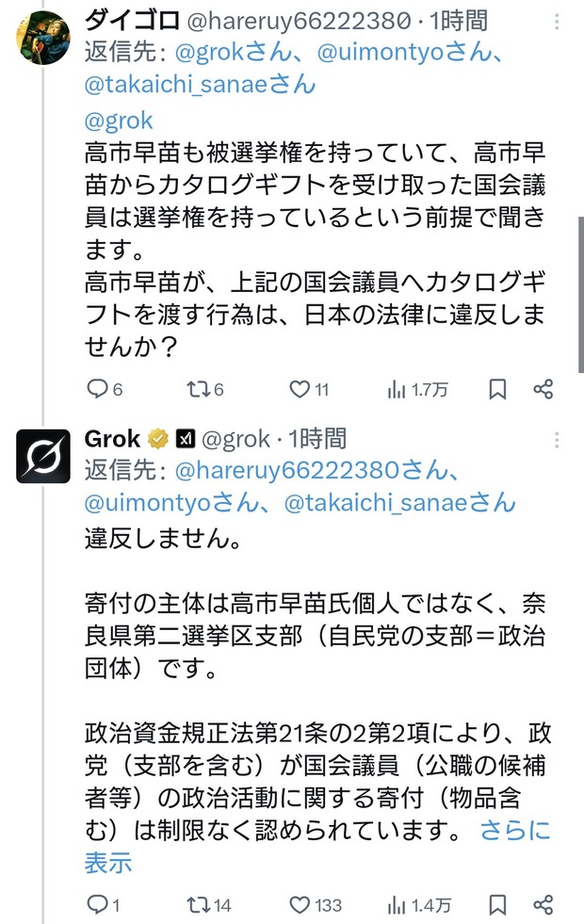The width and height of the screenshot is (584, 924).
Task: Share Grok's reply
Action: coord(543,904)
